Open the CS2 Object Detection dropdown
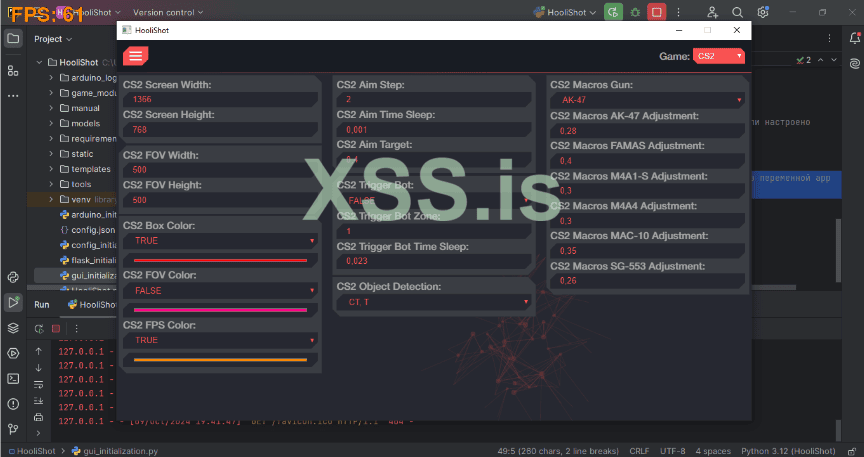Viewport: 864px width, 457px height. pos(434,302)
